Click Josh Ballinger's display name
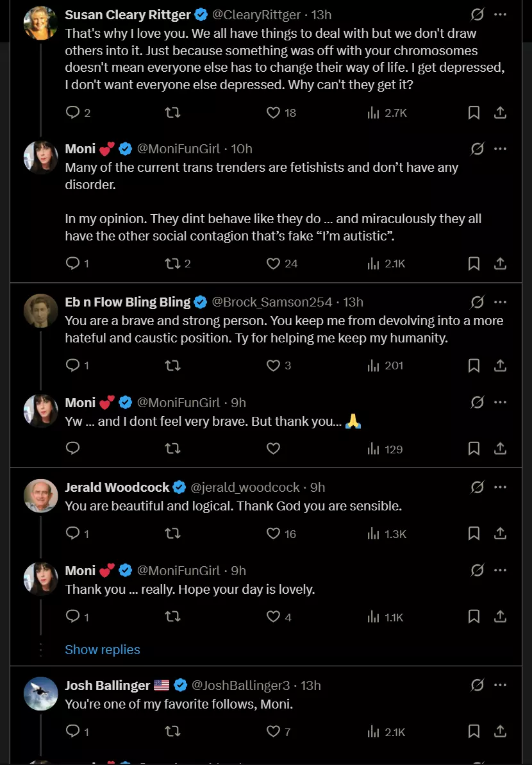Screen dimensions: 532x765 (x=108, y=685)
